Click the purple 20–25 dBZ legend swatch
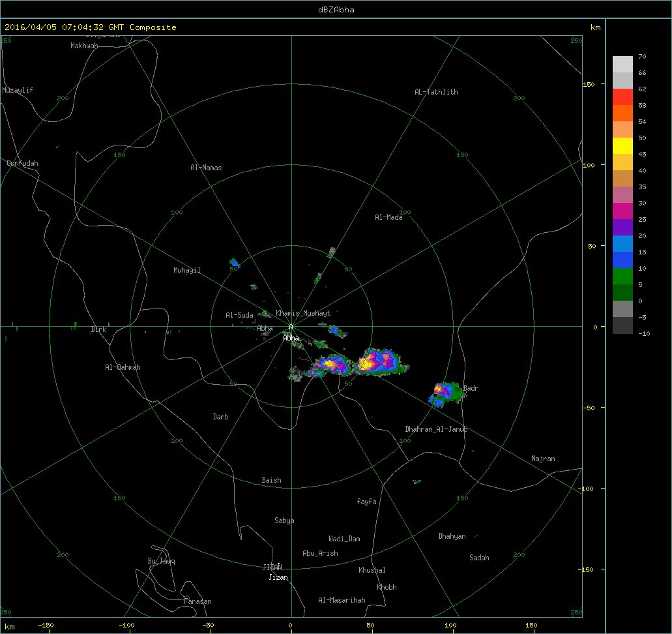Image resolution: width=672 pixels, height=634 pixels. (622, 228)
